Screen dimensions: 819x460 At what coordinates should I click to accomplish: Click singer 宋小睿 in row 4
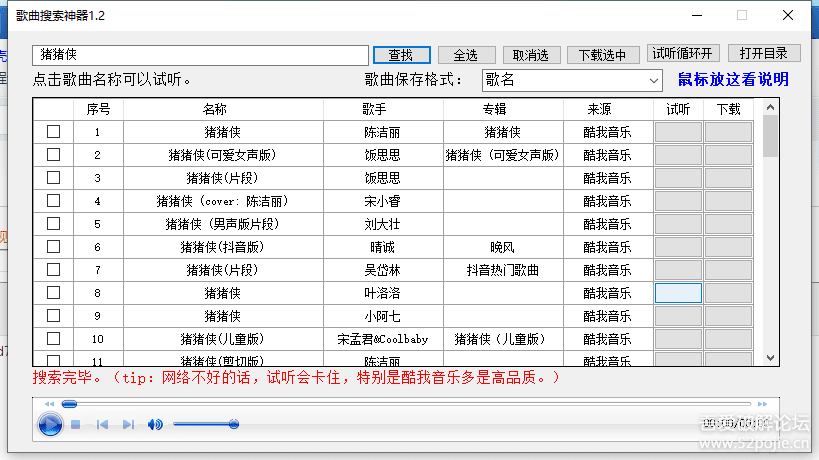click(x=382, y=201)
